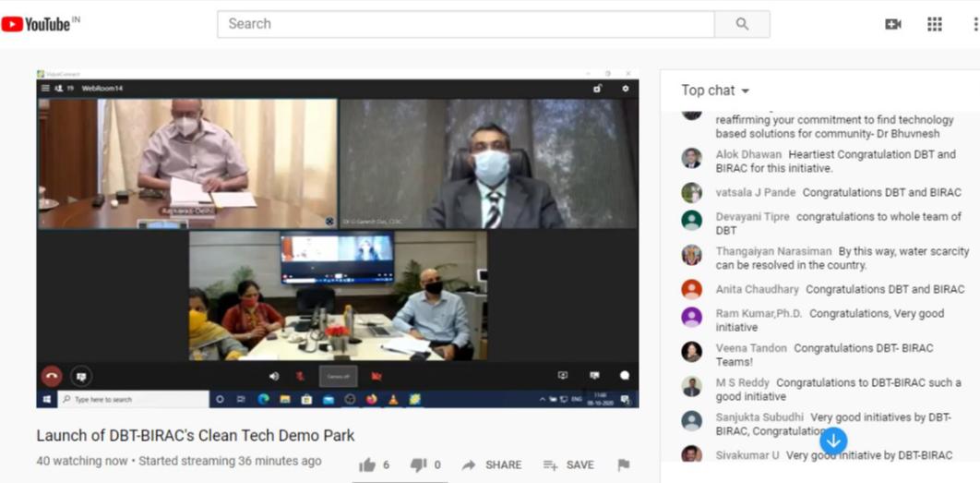Open Ram Kumar,Ph.D. chat avatar
Screen dimensions: 980x483
pos(691,317)
